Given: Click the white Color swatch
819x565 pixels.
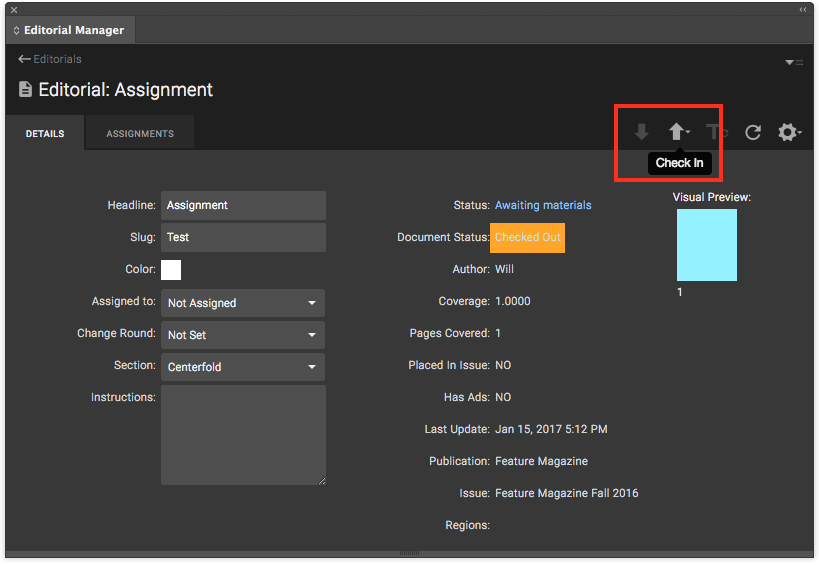Looking at the screenshot, I should click(171, 269).
